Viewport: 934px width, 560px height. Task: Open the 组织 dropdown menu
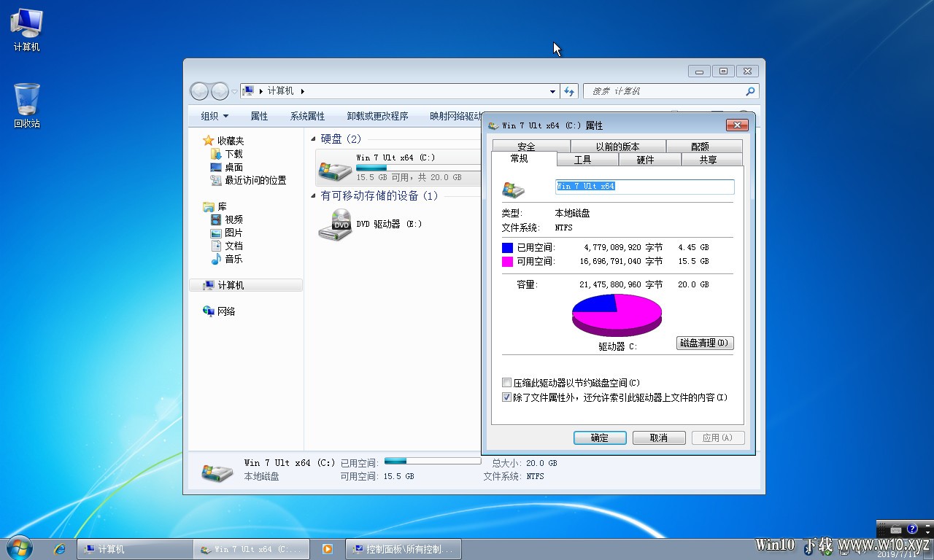click(215, 116)
